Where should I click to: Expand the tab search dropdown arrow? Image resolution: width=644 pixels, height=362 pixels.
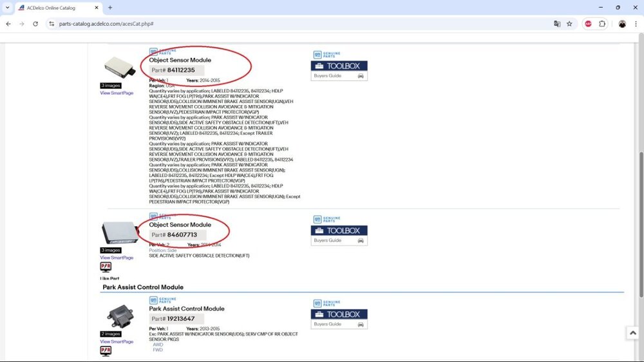point(8,8)
